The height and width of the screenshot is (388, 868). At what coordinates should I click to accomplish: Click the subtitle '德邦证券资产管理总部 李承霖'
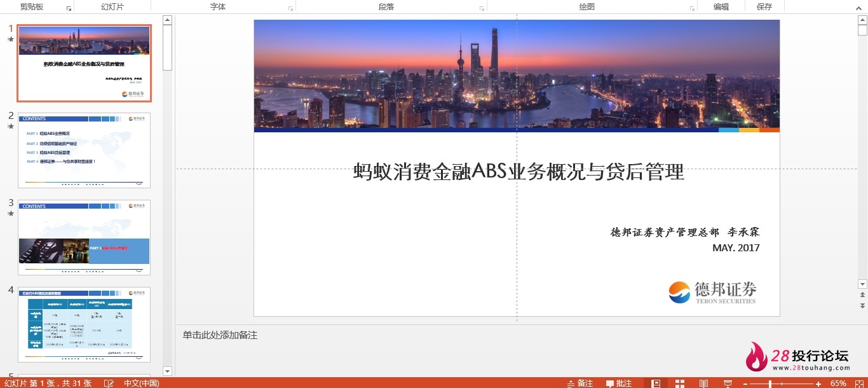click(685, 232)
